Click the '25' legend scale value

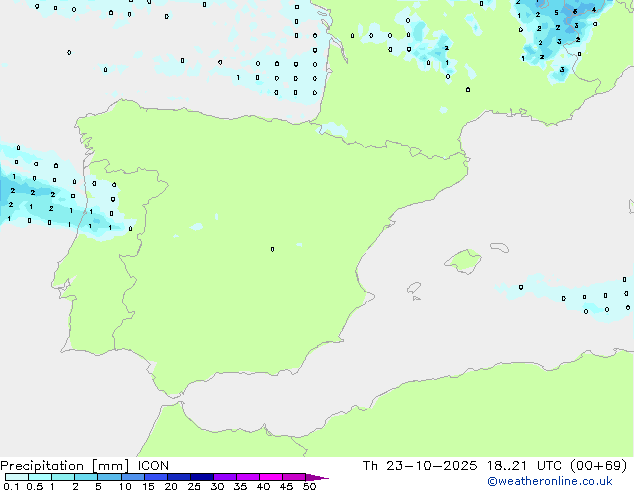pyautogui.click(x=194, y=486)
